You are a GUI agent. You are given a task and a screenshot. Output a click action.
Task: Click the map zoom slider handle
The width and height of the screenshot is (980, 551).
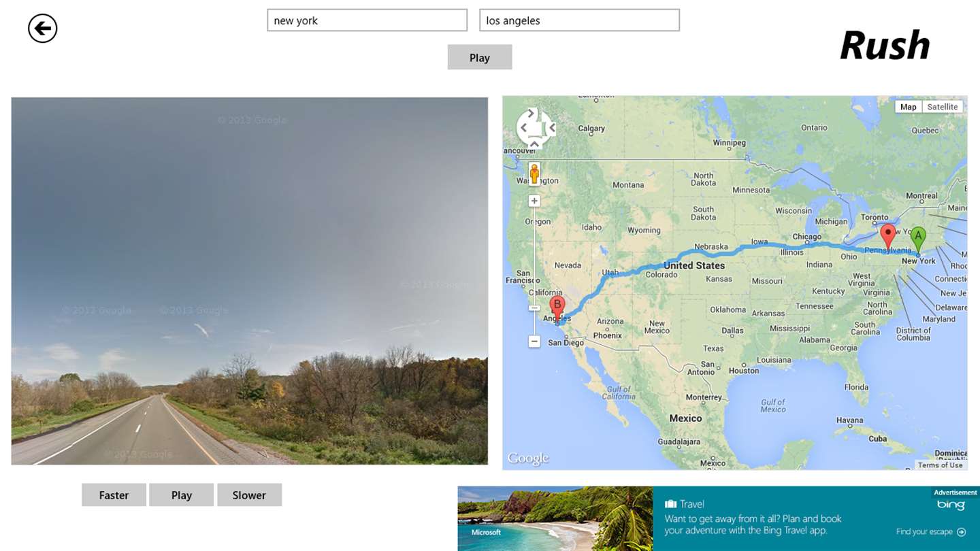pyautogui.click(x=534, y=308)
